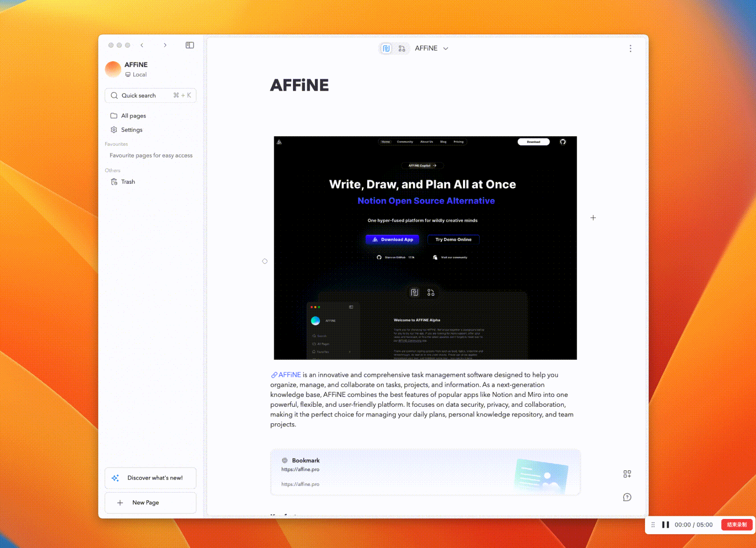Pause the screen recording
This screenshot has width=756, height=548.
(x=666, y=525)
